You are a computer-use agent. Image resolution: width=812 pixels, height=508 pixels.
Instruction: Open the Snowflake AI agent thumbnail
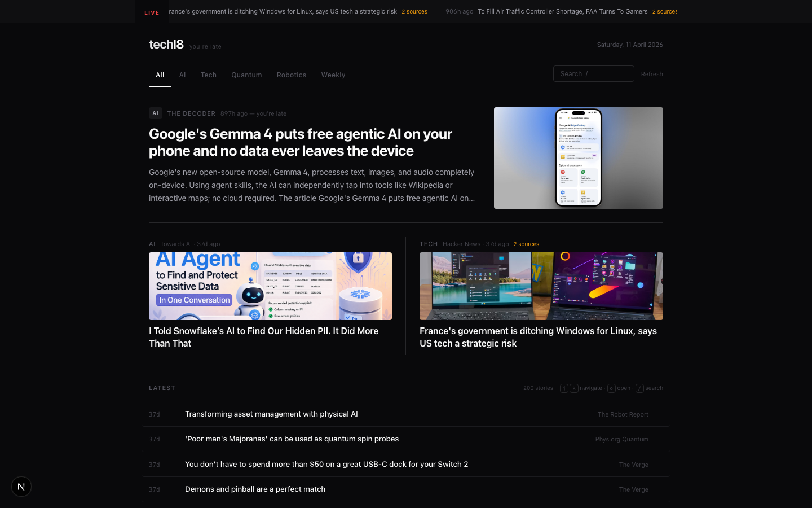tap(270, 286)
